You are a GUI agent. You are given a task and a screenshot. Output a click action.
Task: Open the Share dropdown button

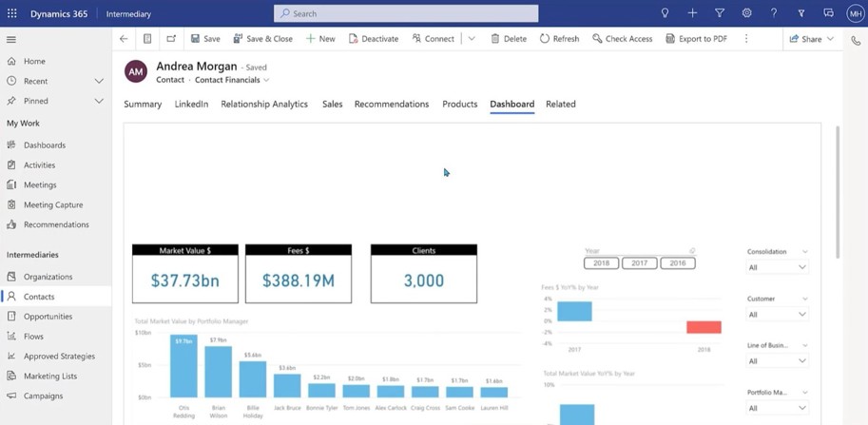(812, 39)
